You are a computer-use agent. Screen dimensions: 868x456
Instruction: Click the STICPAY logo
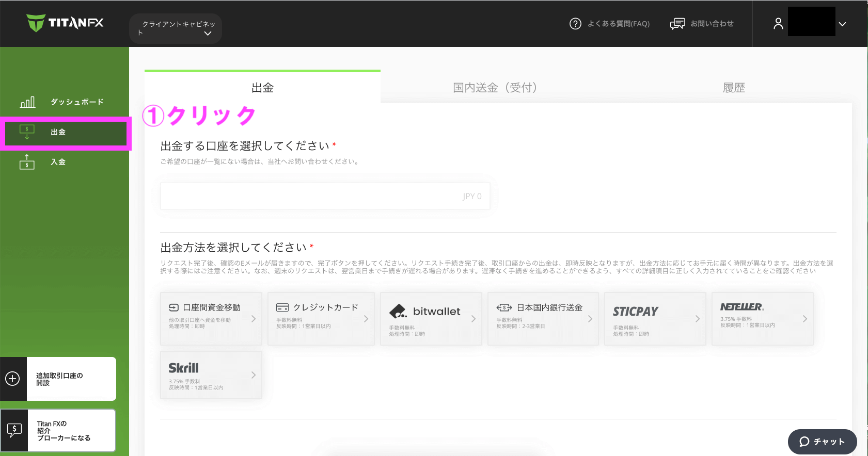[636, 312]
